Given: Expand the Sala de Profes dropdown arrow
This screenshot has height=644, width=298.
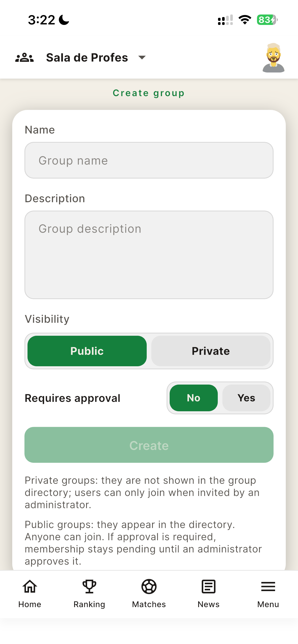Looking at the screenshot, I should tap(142, 57).
